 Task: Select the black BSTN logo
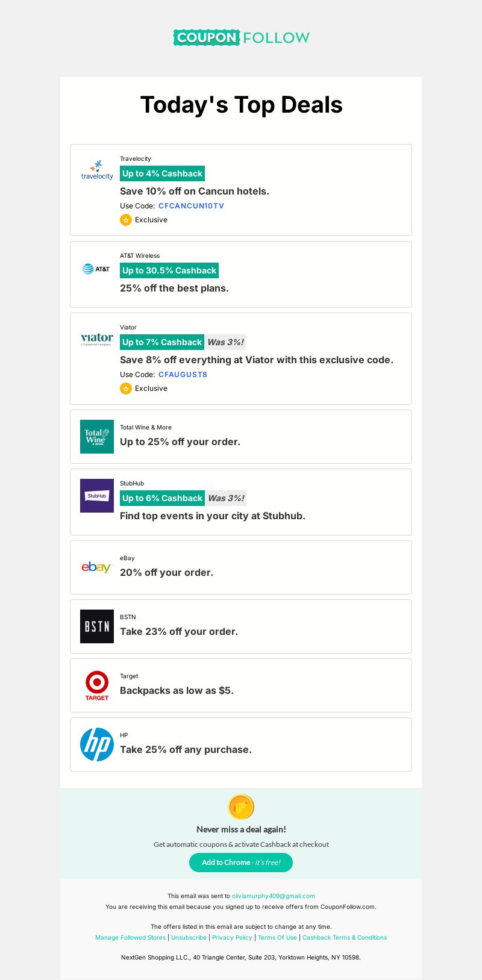(97, 626)
